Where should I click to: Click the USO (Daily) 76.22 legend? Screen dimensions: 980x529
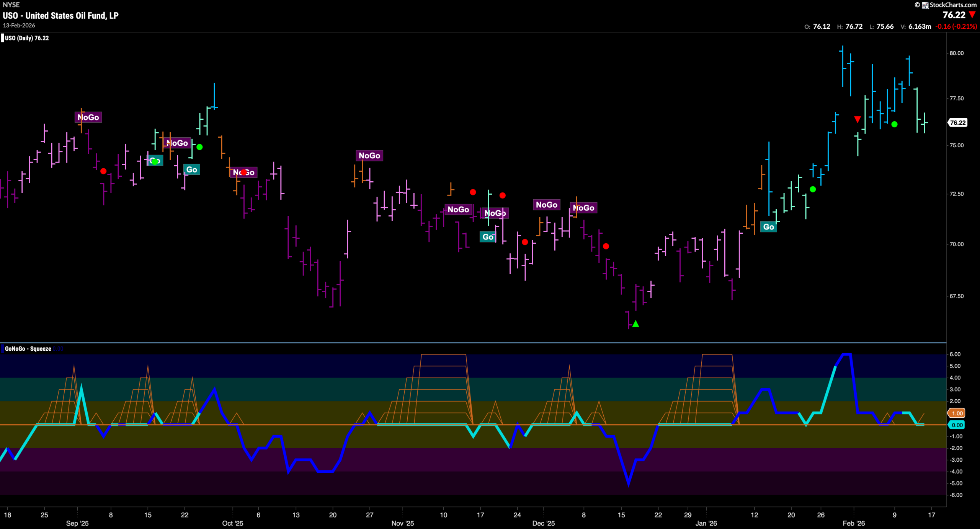point(26,38)
